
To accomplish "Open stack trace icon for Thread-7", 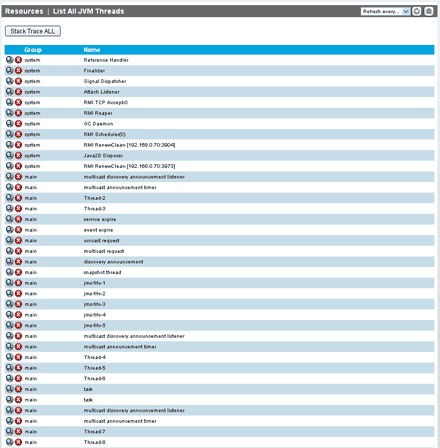I will (10, 432).
